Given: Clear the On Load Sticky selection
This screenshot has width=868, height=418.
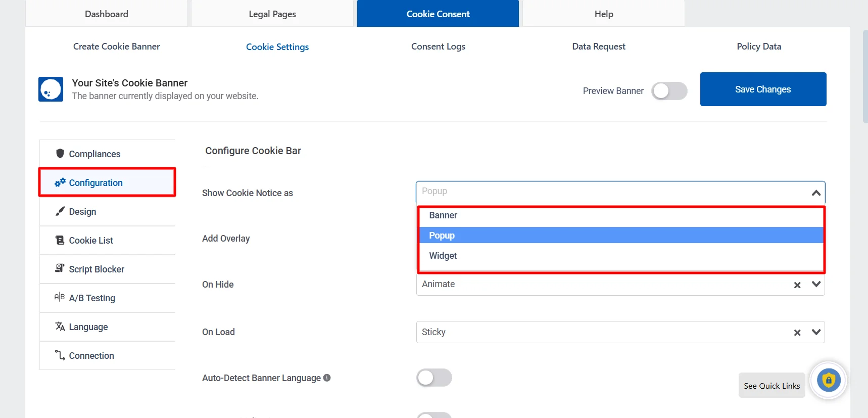Looking at the screenshot, I should 797,332.
